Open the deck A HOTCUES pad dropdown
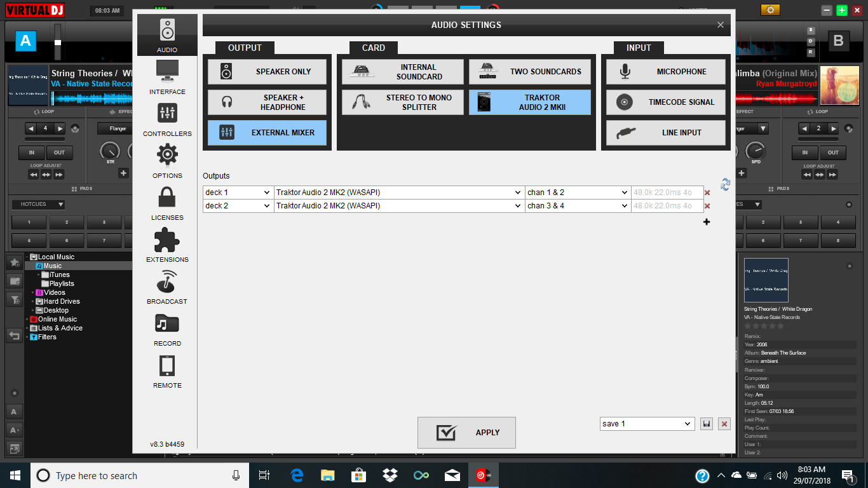This screenshot has height=488, width=868. click(x=38, y=205)
